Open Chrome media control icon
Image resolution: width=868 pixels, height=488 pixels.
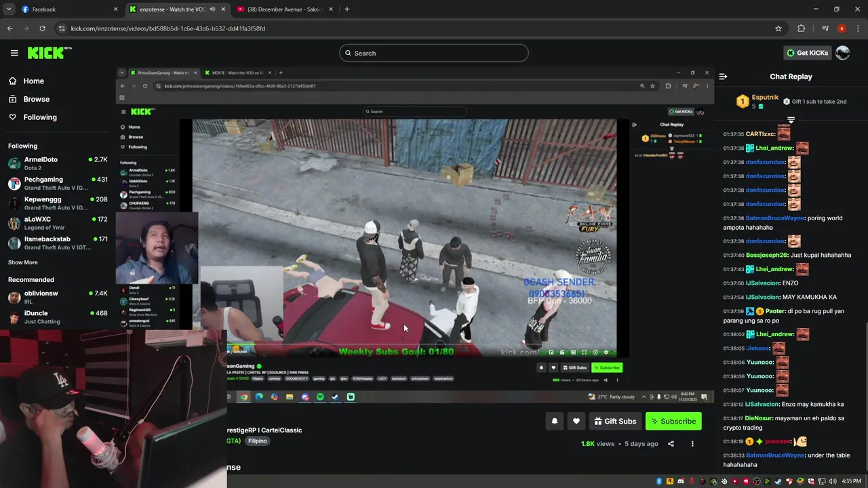coord(825,28)
